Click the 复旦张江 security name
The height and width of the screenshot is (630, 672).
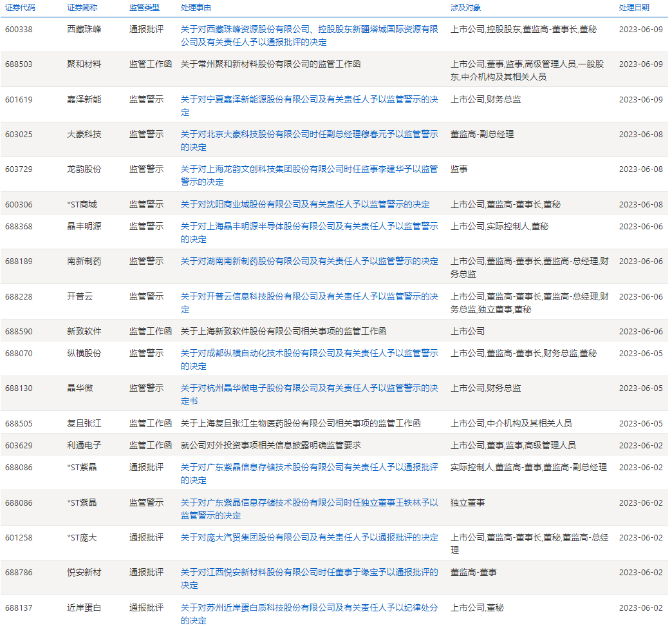(84, 424)
